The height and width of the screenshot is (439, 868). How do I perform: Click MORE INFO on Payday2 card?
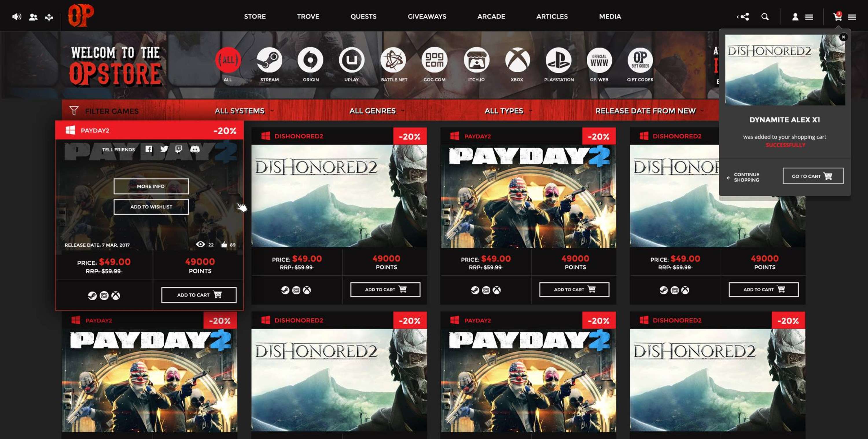coord(151,186)
